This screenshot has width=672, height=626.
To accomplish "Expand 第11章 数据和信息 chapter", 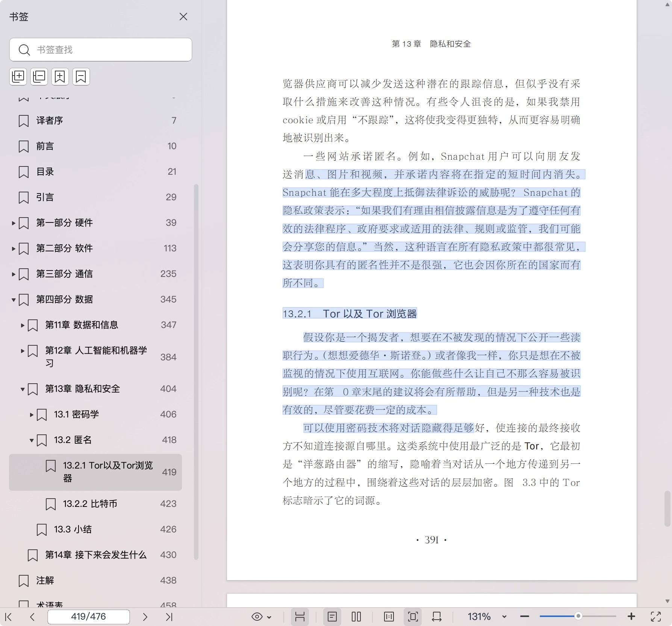I will pyautogui.click(x=22, y=325).
